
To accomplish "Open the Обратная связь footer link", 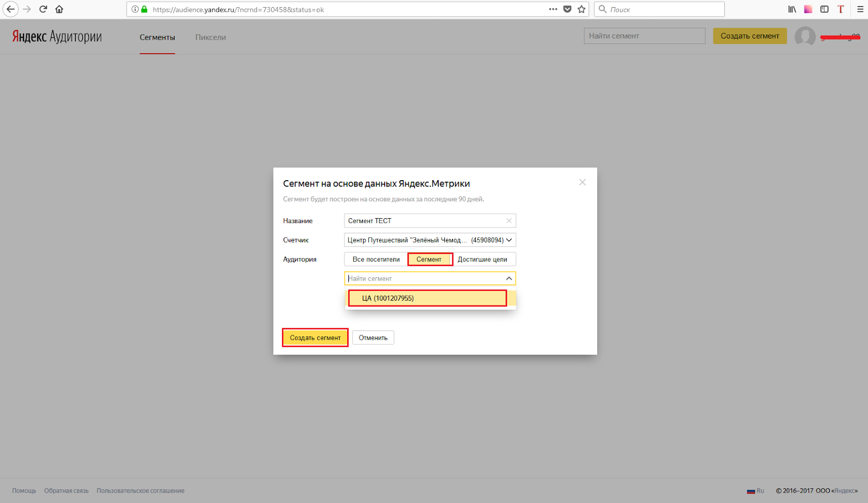I will coord(66,491).
